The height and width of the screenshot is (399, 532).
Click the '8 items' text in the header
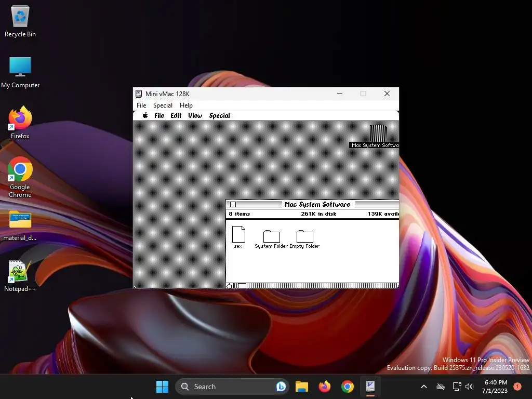coord(239,214)
